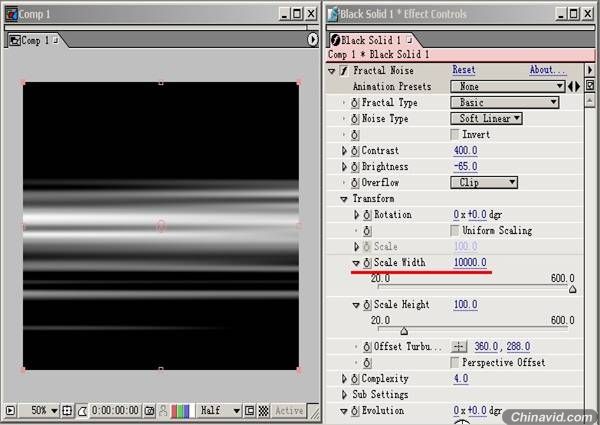Click the Scale Height value 100.0
The width and height of the screenshot is (600, 425).
(465, 305)
